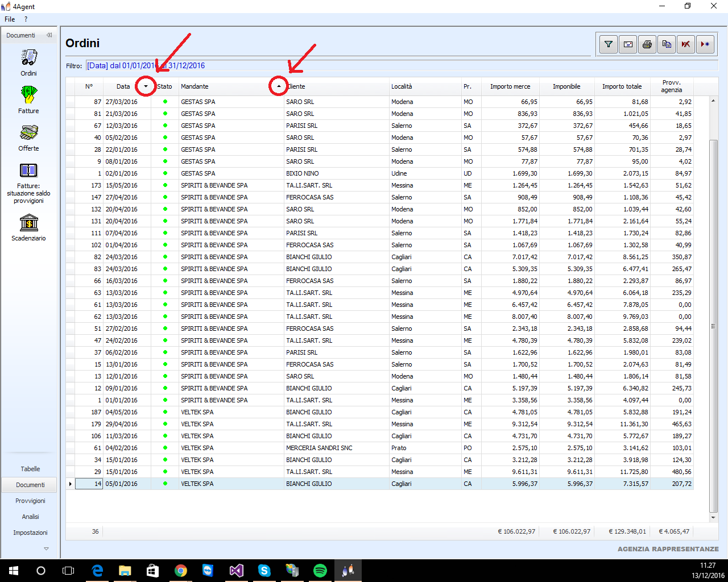Open the File menu
Screen dimensions: 728x582
tap(10, 19)
